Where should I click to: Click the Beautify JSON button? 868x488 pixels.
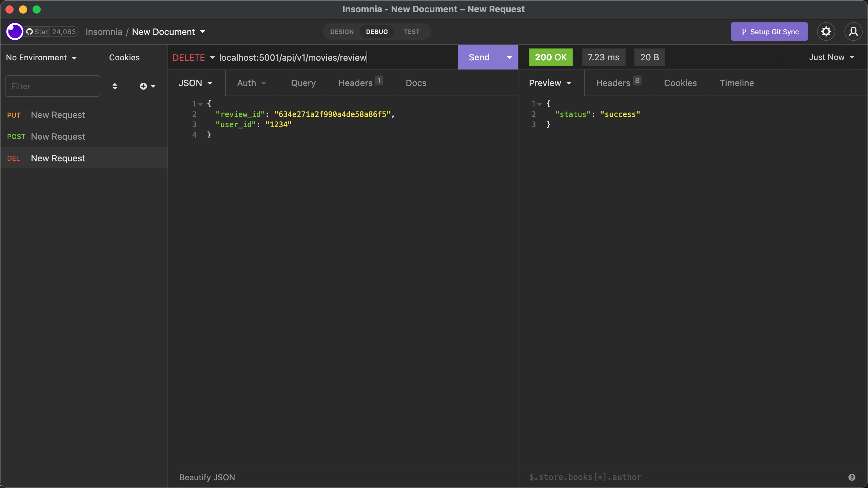click(207, 477)
